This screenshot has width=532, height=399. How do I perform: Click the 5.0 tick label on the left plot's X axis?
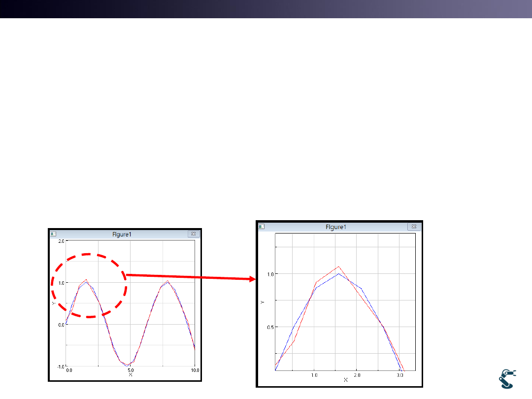(132, 370)
